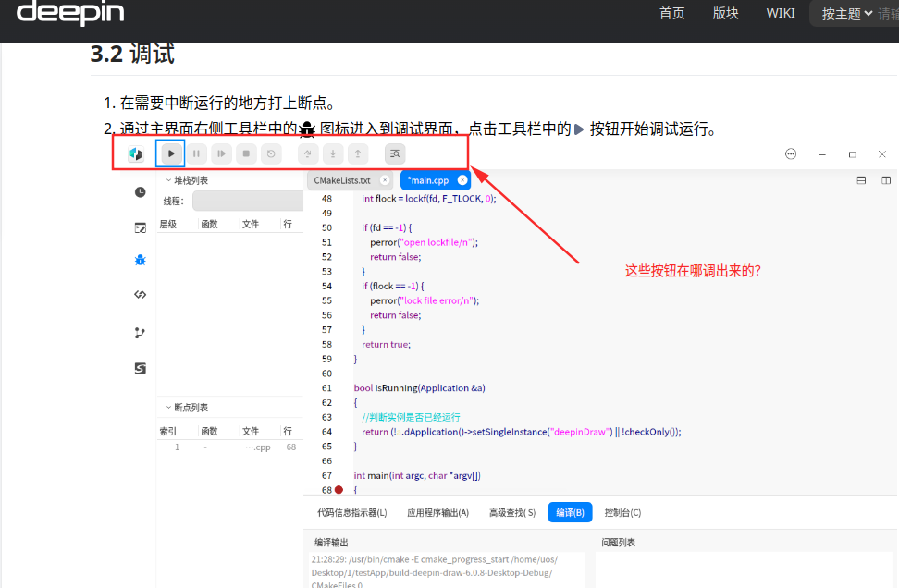Click the continue debugging toolbar icon
This screenshot has width=899, height=588.
[x=221, y=153]
